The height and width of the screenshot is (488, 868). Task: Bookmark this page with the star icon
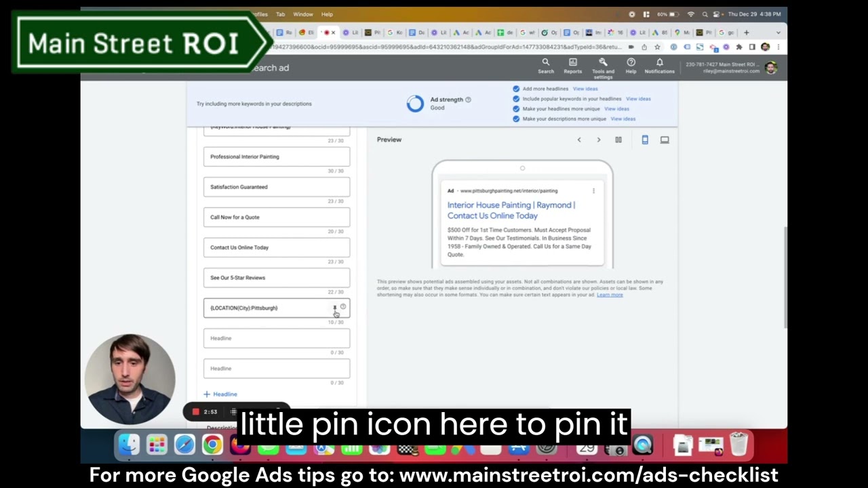click(x=657, y=47)
